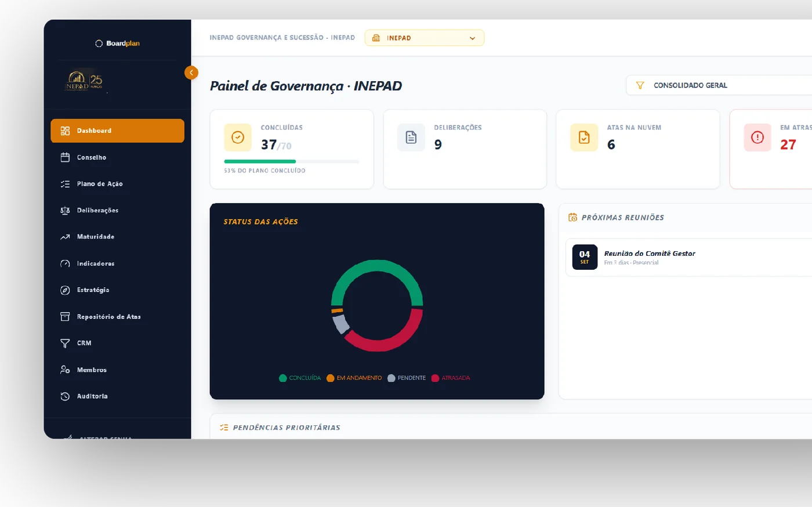The width and height of the screenshot is (812, 507).
Task: Collapse the sidebar with orange chevron button
Action: tap(191, 73)
